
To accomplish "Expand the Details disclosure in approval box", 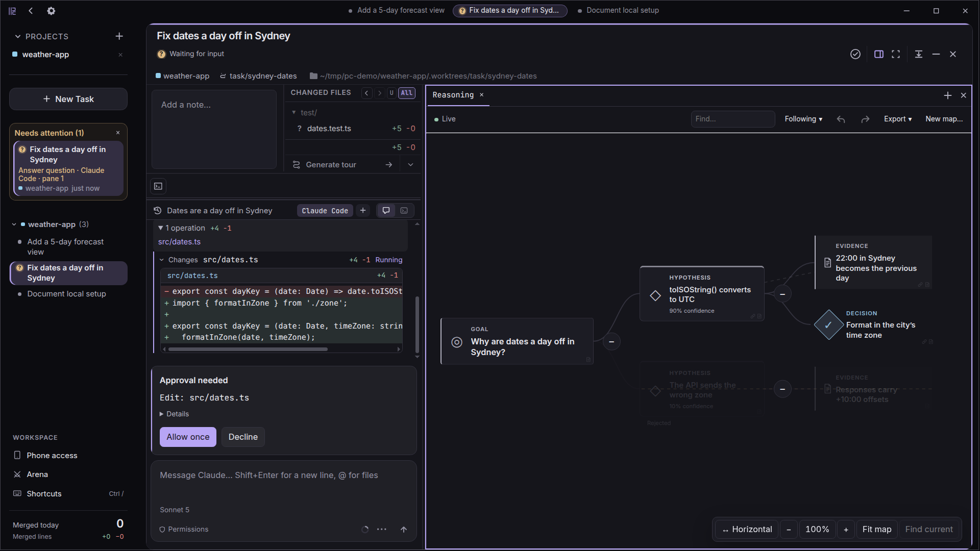I will (174, 414).
